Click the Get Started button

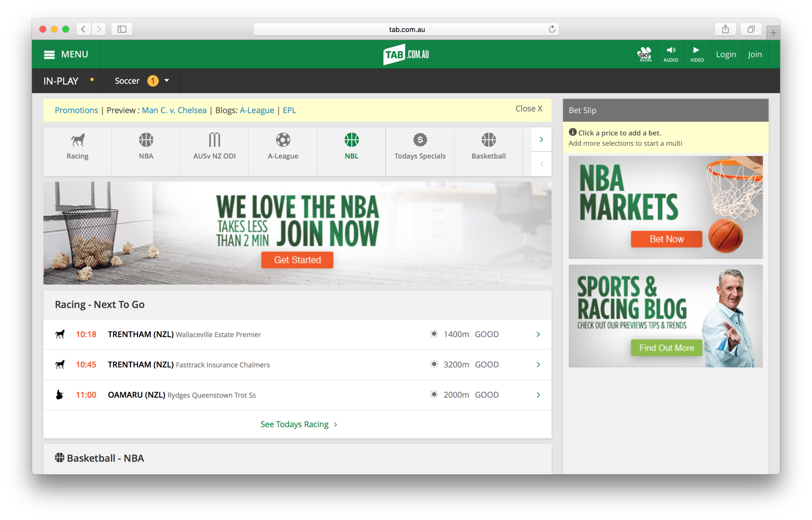click(x=297, y=260)
